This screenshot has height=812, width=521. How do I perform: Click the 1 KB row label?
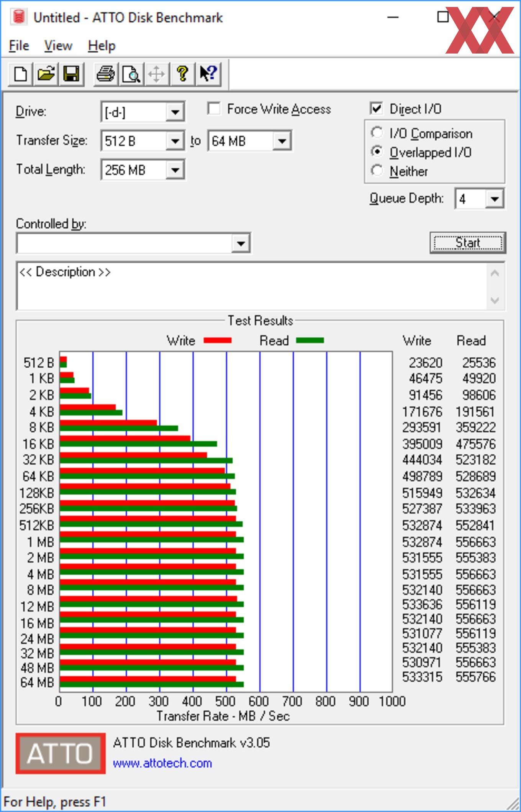tap(42, 379)
